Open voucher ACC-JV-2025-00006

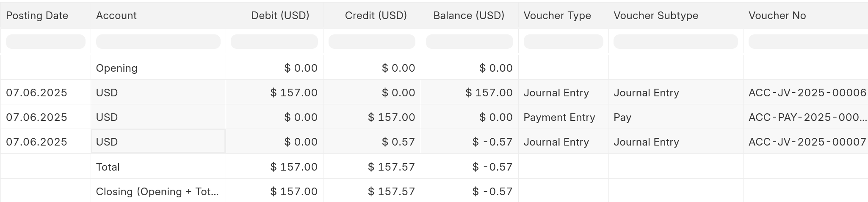click(807, 93)
